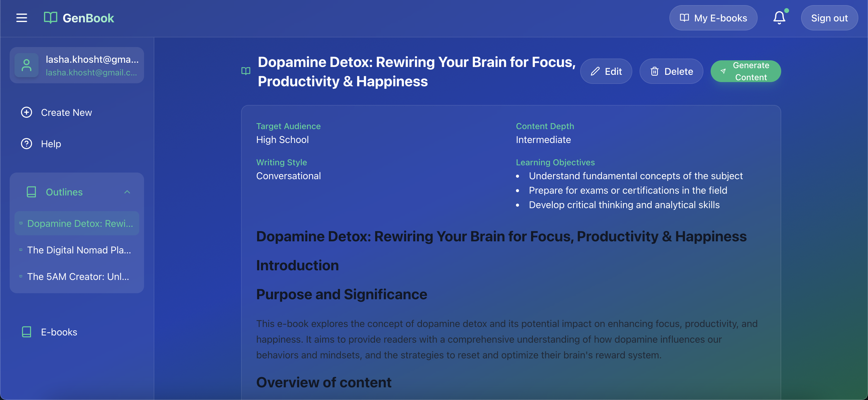The height and width of the screenshot is (400, 868).
Task: Click the Outlines header label
Action: [64, 192]
